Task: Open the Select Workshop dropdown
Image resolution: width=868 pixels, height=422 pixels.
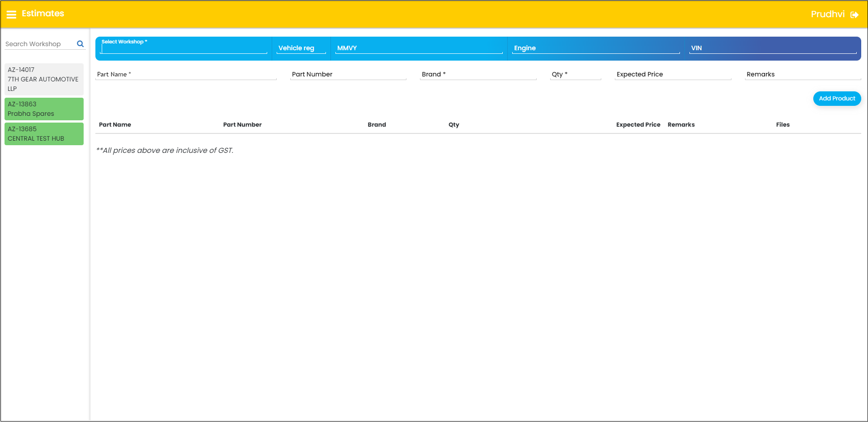Action: click(x=184, y=48)
